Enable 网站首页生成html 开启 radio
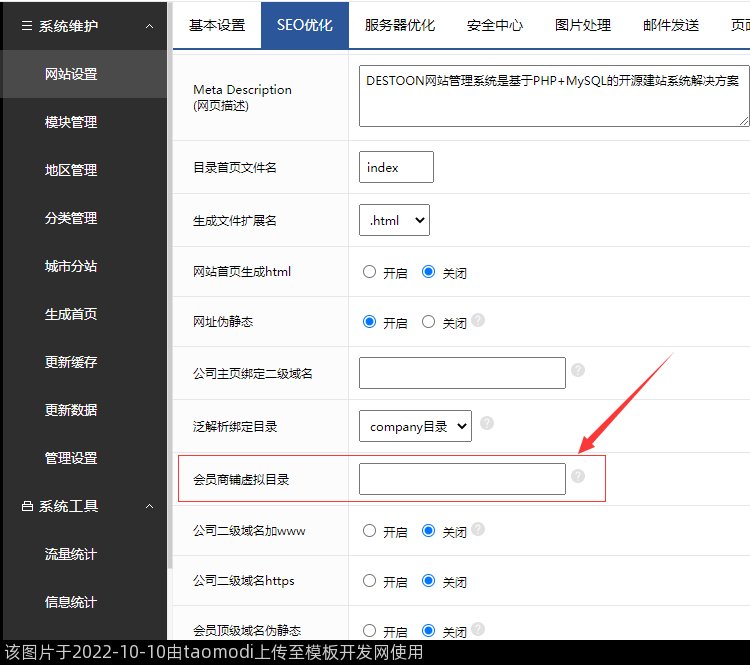Image resolution: width=750 pixels, height=665 pixels. coord(370,272)
